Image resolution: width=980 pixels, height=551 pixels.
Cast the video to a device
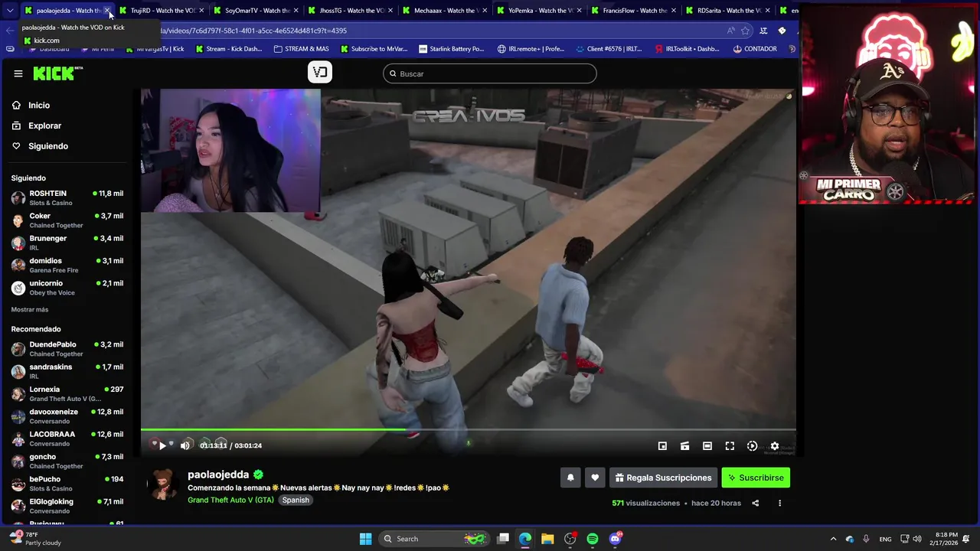pos(684,446)
